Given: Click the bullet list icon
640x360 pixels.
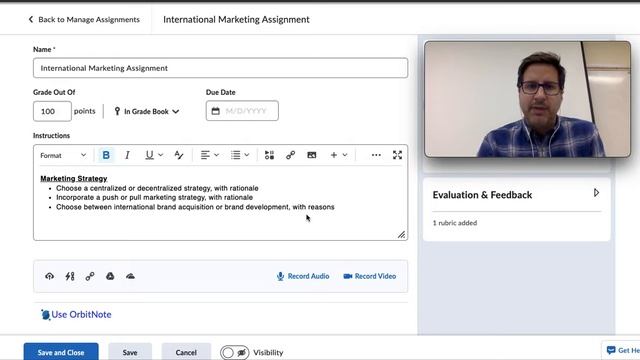Looking at the screenshot, I should (x=236, y=155).
